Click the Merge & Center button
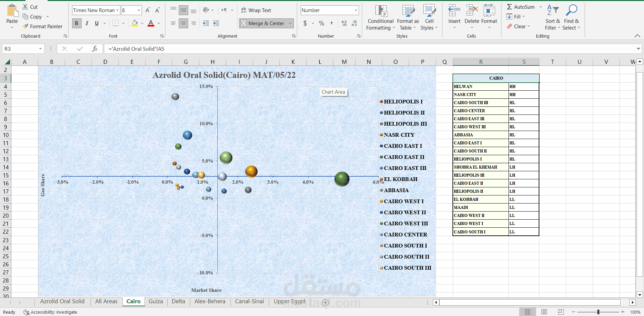Image resolution: width=644 pixels, height=316 pixels. [263, 23]
